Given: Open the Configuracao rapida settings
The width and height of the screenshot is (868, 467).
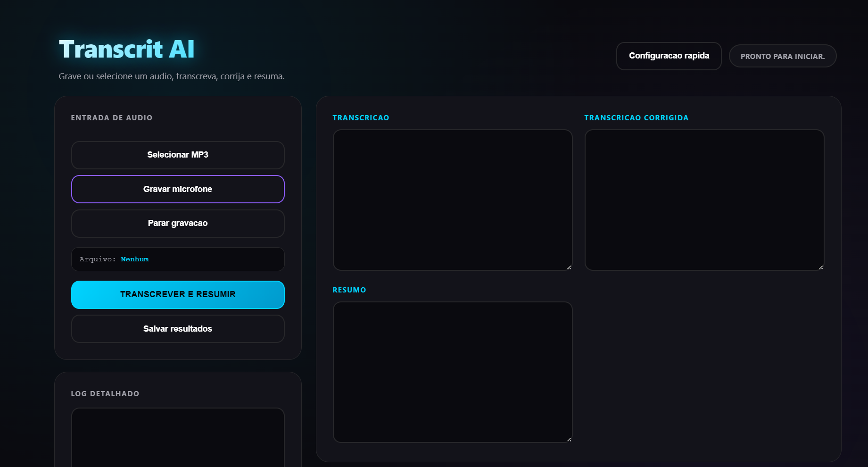Looking at the screenshot, I should 669,56.
